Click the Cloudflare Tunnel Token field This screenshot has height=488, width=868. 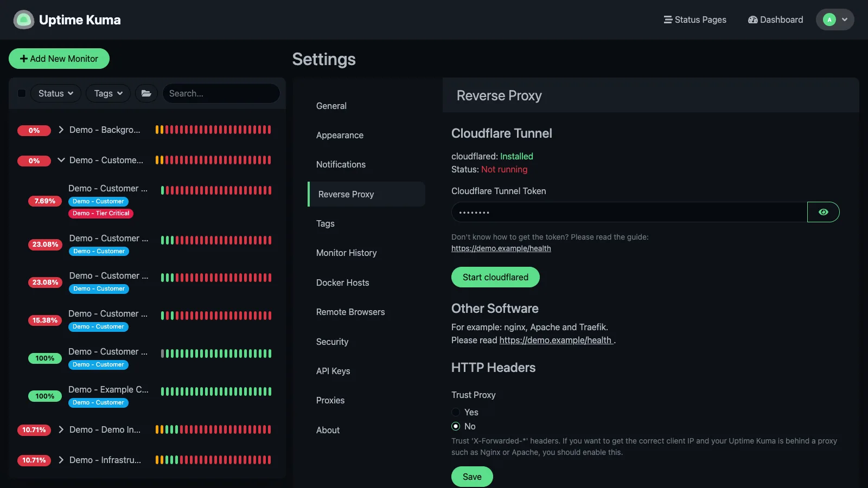tap(629, 212)
